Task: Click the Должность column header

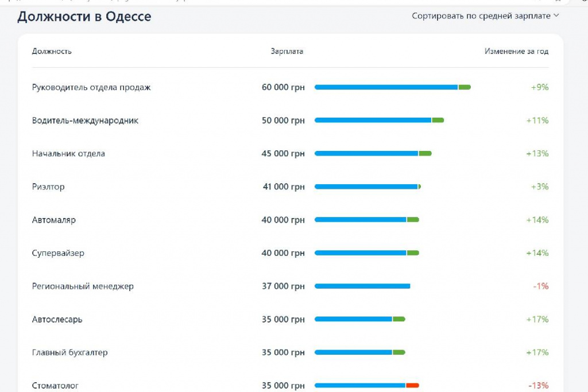Action: point(52,51)
